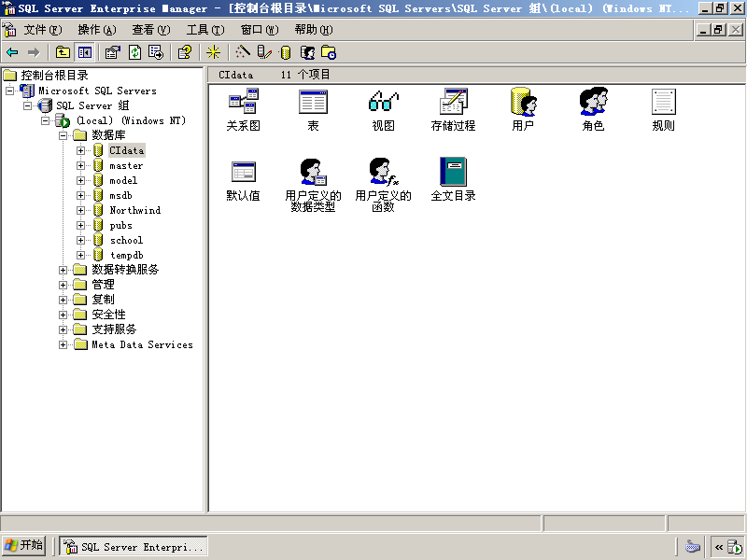Select the school database in tree

[126, 241]
